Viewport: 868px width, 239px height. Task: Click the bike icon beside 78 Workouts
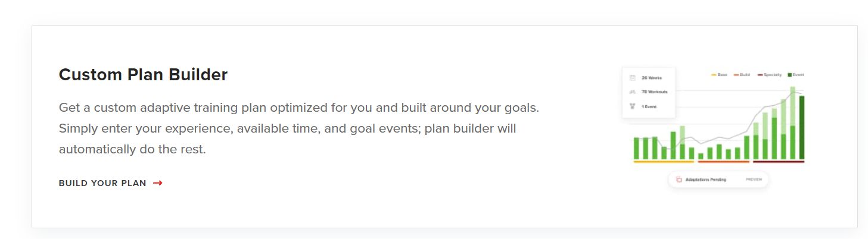(632, 92)
